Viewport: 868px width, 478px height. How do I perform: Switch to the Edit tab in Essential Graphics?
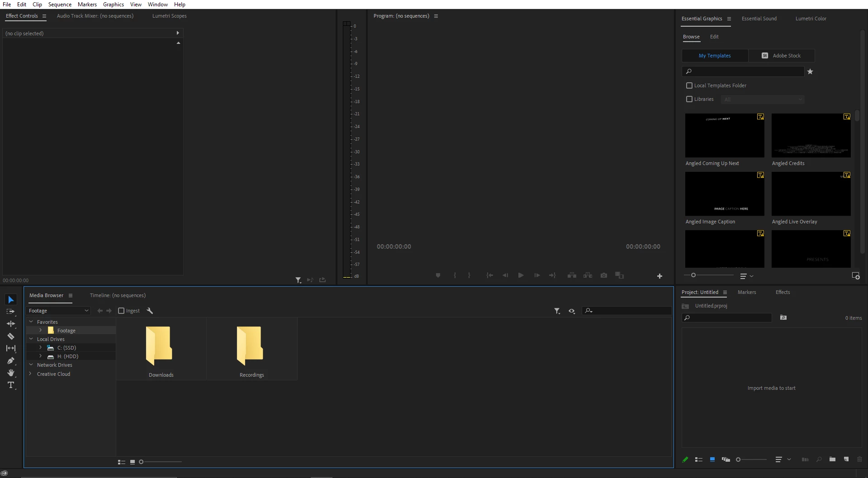(714, 37)
